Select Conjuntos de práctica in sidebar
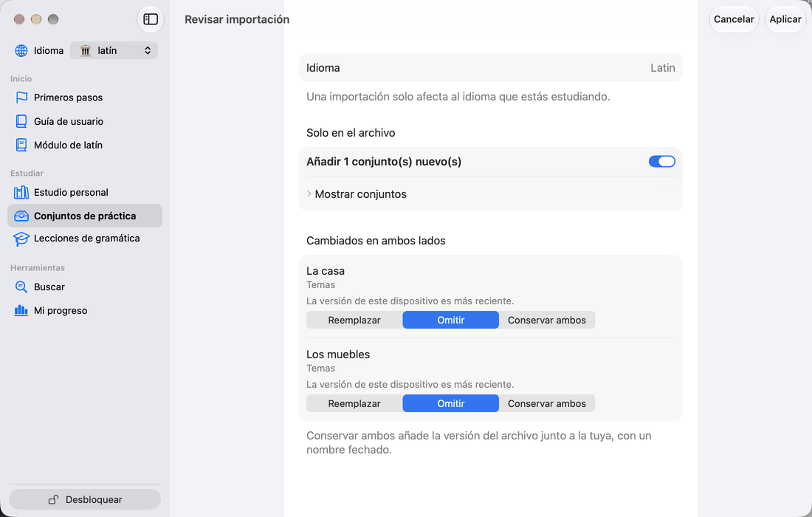812x517 pixels. [85, 216]
